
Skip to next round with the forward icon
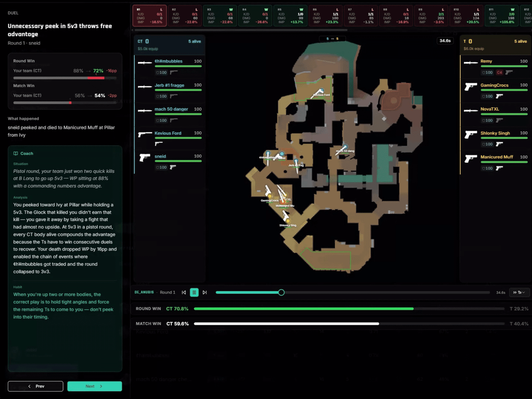(x=205, y=292)
